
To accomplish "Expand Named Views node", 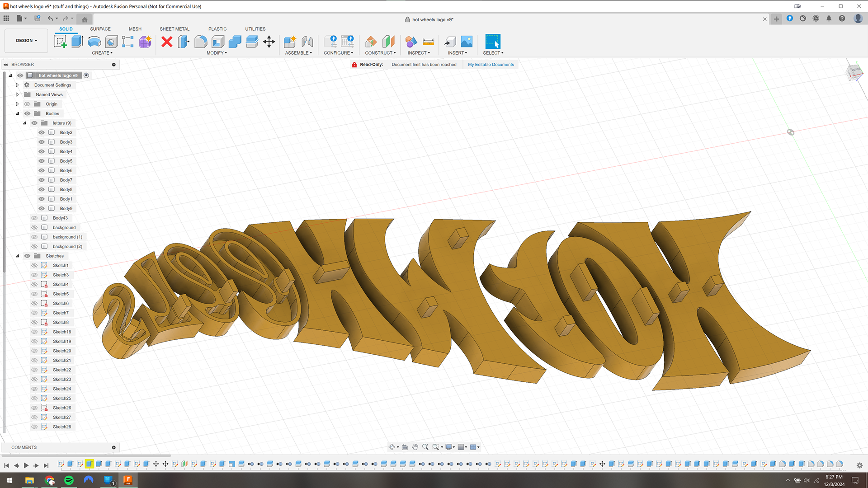I will 17,94.
